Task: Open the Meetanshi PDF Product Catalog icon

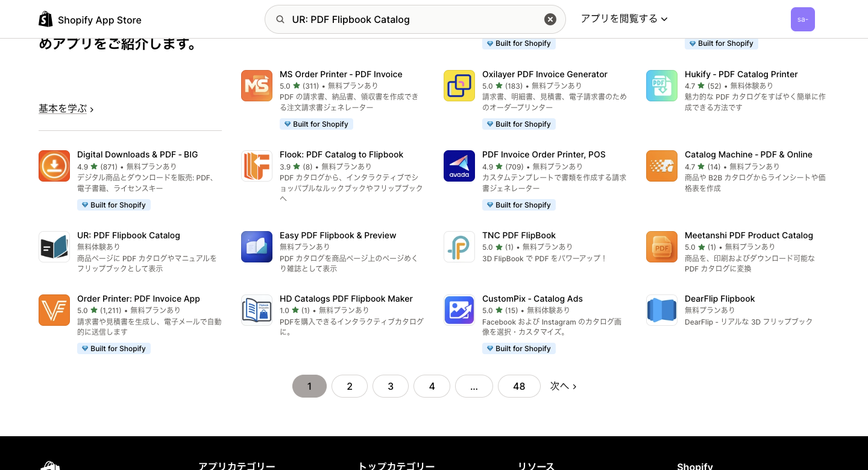Action: (662, 247)
